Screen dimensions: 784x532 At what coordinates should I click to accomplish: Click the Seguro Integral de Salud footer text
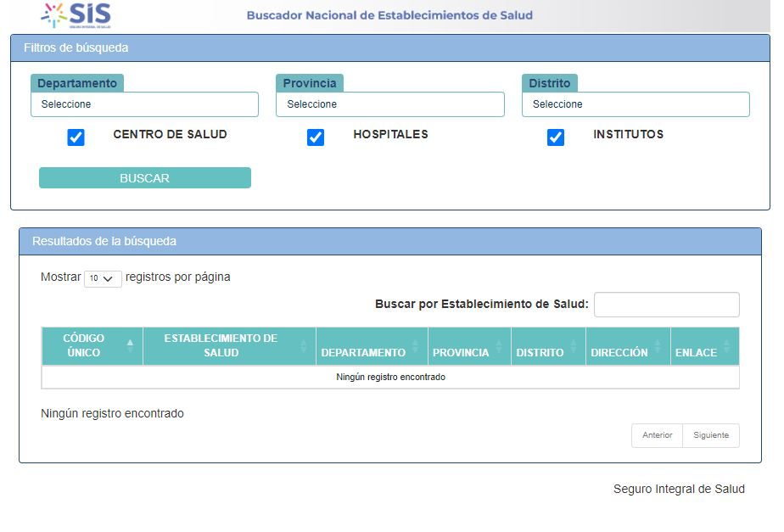pyautogui.click(x=679, y=489)
